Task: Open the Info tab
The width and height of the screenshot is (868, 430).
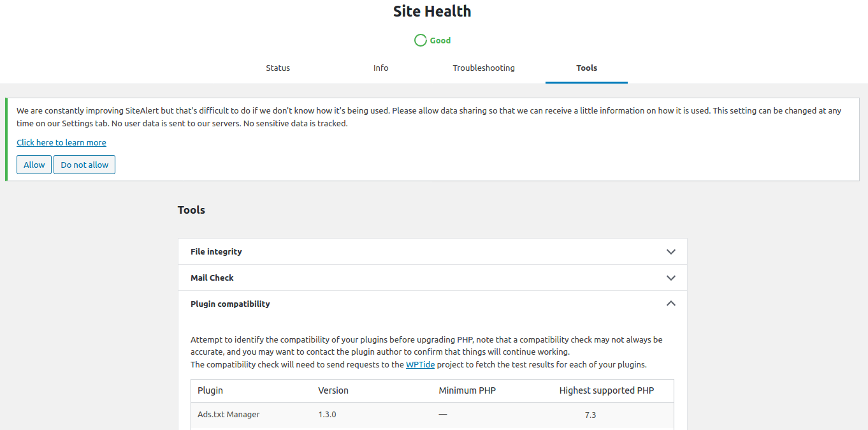Action: 380,68
